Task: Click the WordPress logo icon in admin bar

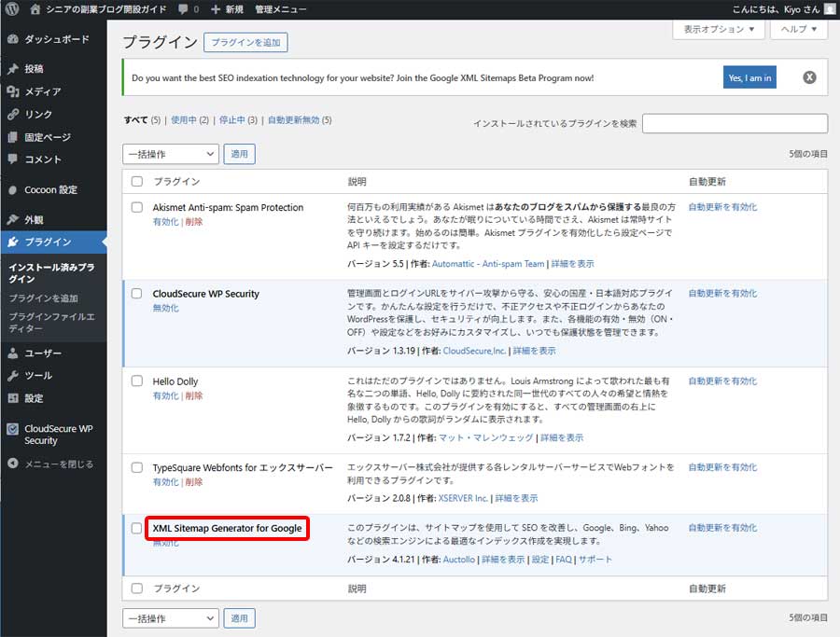Action: 12,9
